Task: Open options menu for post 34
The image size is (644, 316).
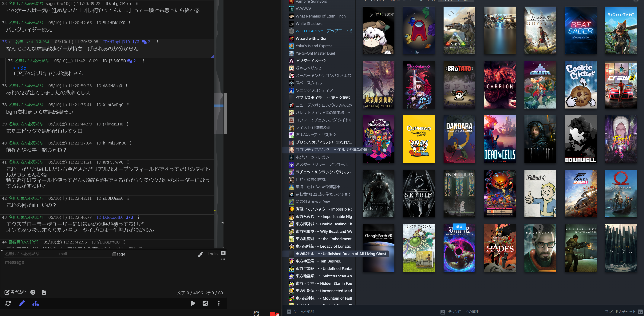Action: click(x=129, y=23)
